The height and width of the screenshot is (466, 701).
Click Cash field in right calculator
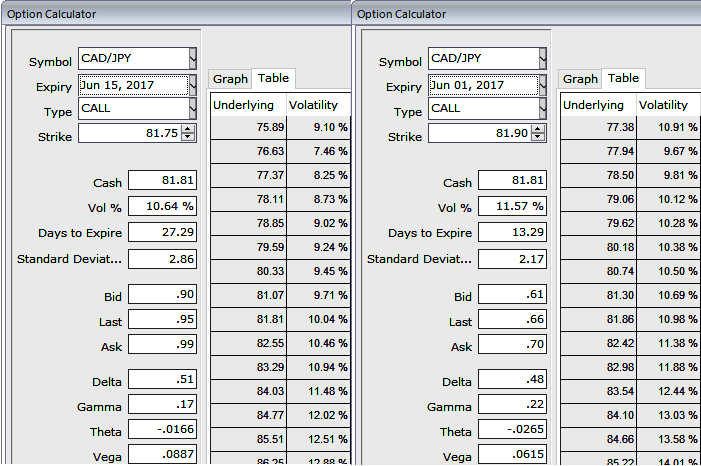coord(512,180)
